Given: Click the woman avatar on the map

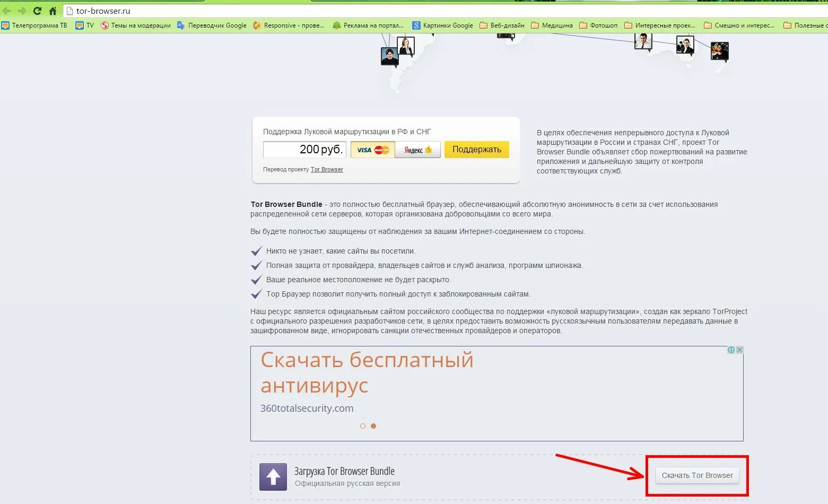Looking at the screenshot, I should point(406,46).
